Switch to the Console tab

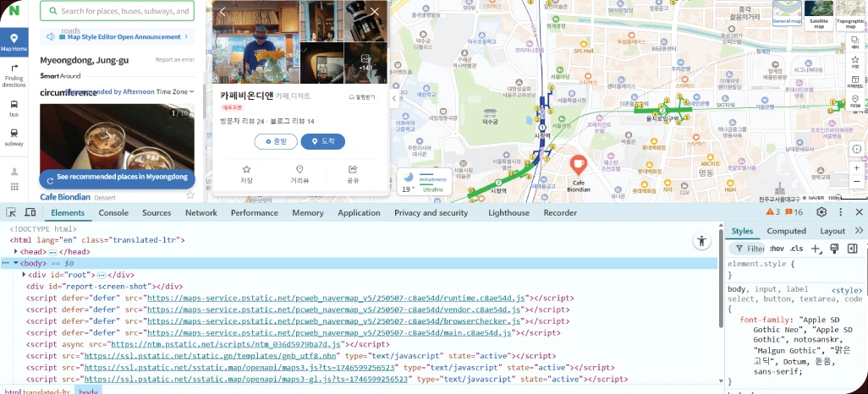(x=113, y=212)
